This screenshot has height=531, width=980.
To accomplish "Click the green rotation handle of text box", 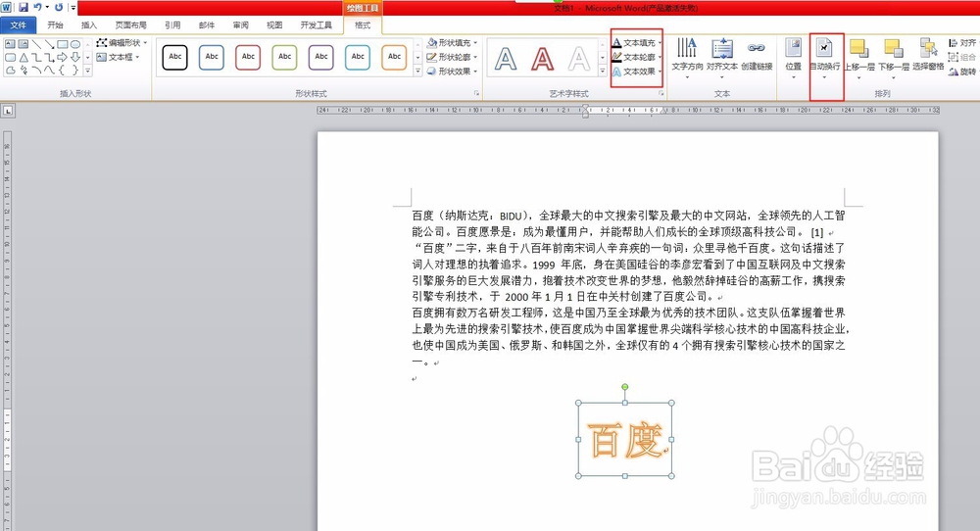I will [625, 387].
